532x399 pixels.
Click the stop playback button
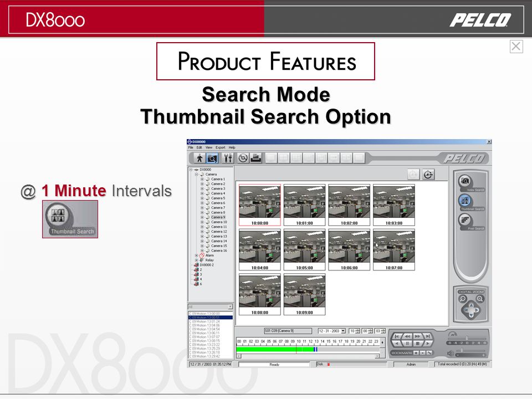coord(418,344)
